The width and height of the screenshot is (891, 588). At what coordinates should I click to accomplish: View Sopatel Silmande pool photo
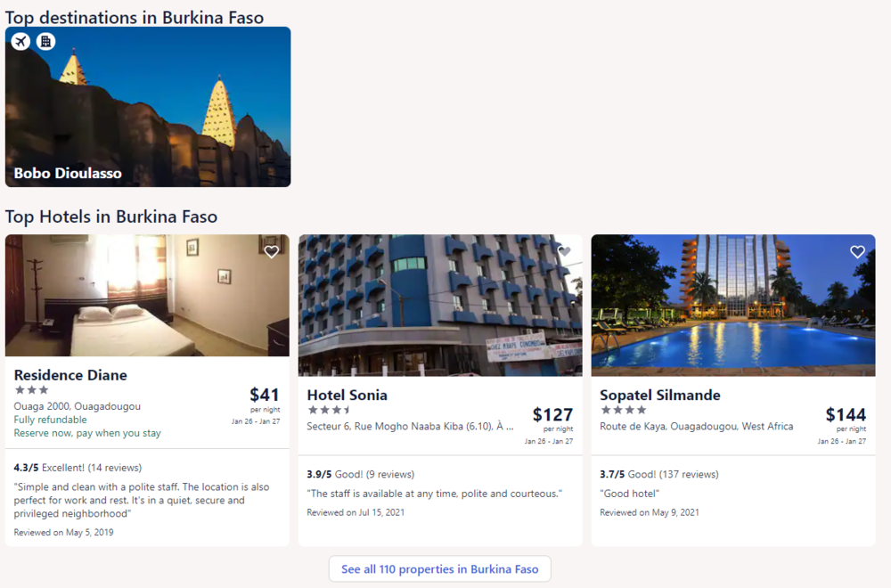coord(733,305)
